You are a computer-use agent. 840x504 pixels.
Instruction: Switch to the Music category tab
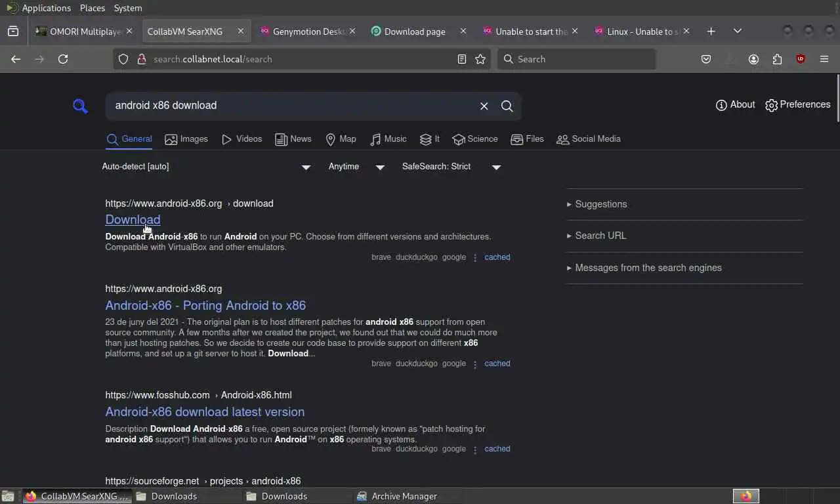tap(388, 139)
